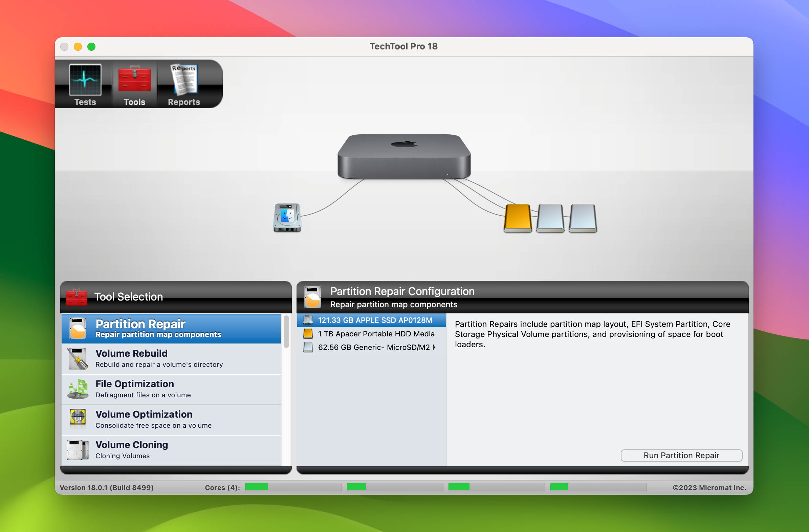Choose the Volume Cloning tool
The image size is (809, 532).
pos(171,450)
